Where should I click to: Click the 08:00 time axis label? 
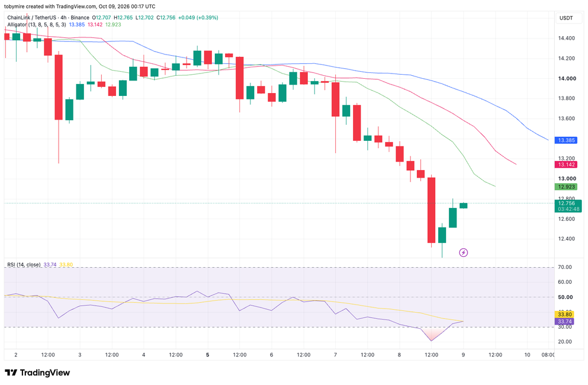coord(548,355)
